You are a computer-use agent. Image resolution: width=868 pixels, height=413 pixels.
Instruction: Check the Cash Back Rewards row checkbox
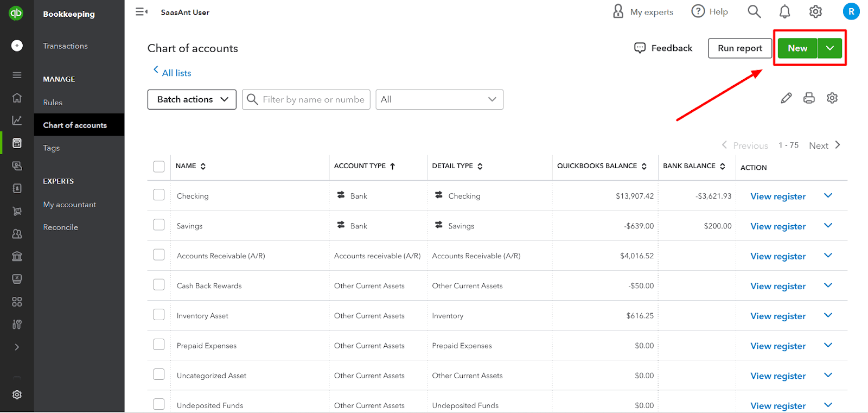pyautogui.click(x=159, y=284)
